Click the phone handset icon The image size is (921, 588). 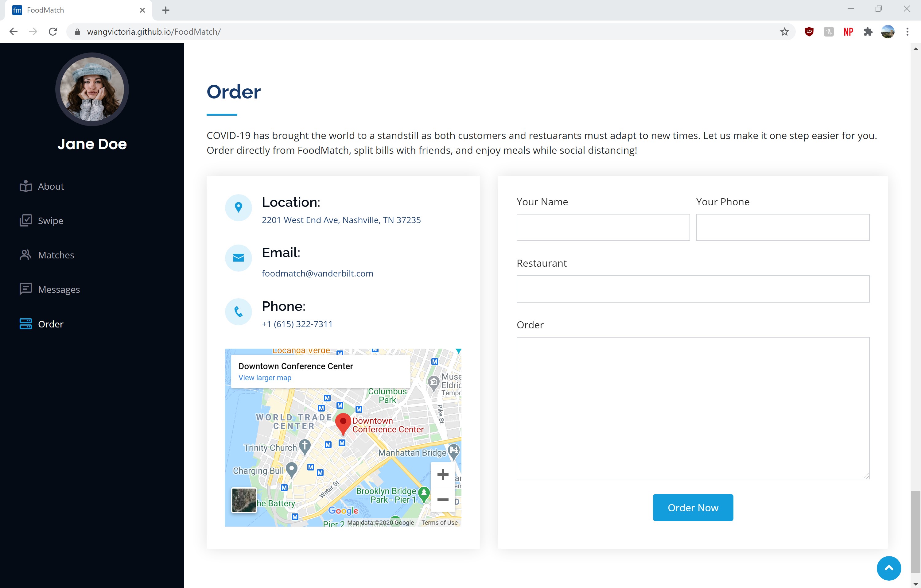click(238, 311)
